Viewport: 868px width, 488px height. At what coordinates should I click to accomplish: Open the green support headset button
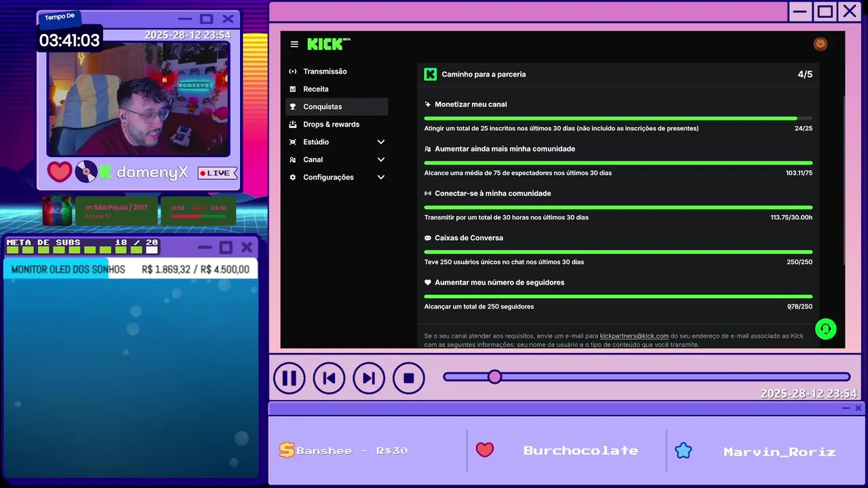[826, 329]
